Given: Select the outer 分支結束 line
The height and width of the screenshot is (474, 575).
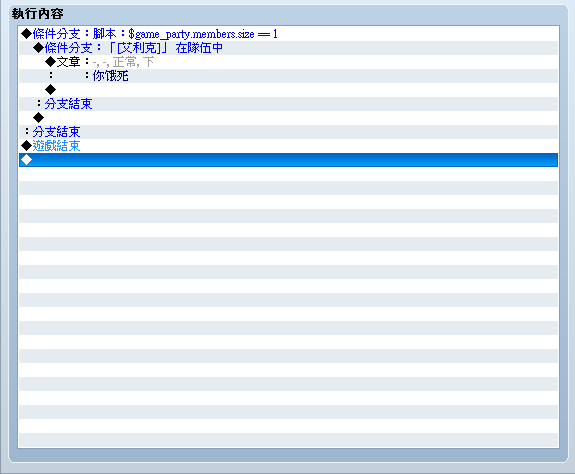Looking at the screenshot, I should [x=288, y=132].
